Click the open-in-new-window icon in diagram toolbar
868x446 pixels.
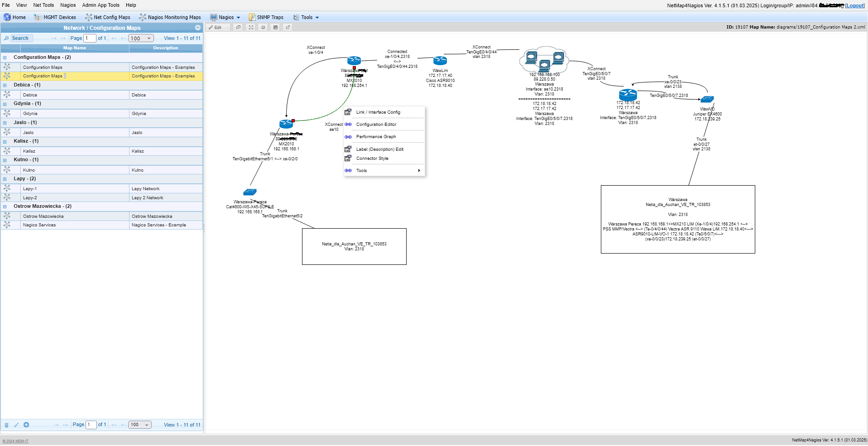point(288,28)
